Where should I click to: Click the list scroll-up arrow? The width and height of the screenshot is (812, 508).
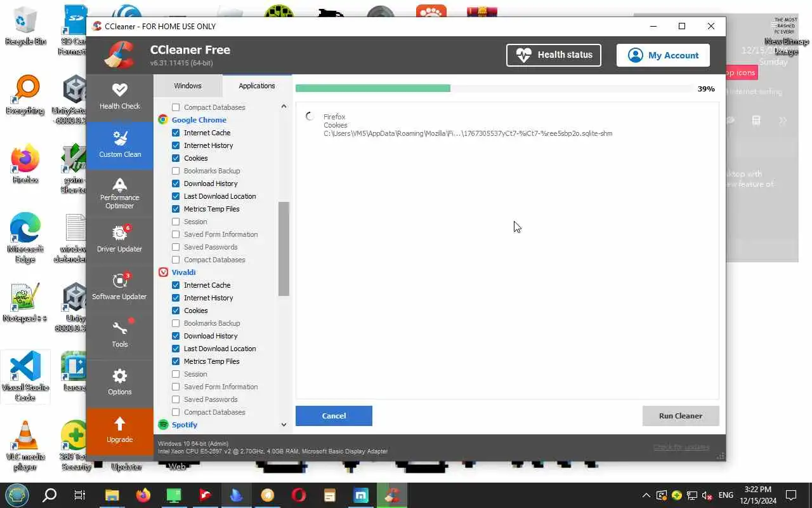(284, 107)
